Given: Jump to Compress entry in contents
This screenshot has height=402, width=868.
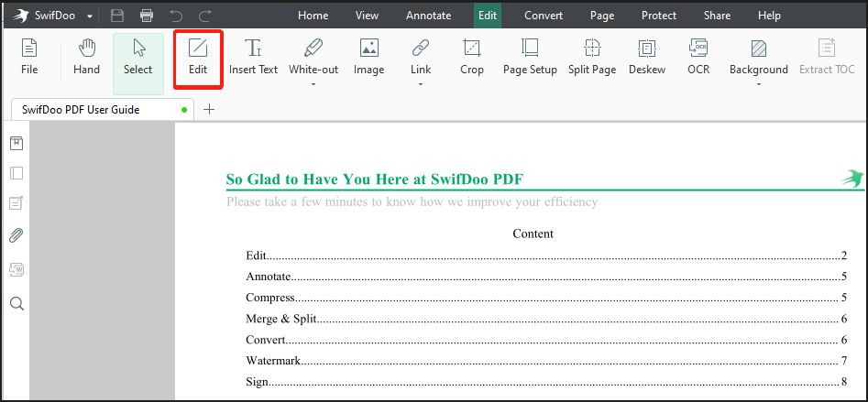Looking at the screenshot, I should (547, 298).
